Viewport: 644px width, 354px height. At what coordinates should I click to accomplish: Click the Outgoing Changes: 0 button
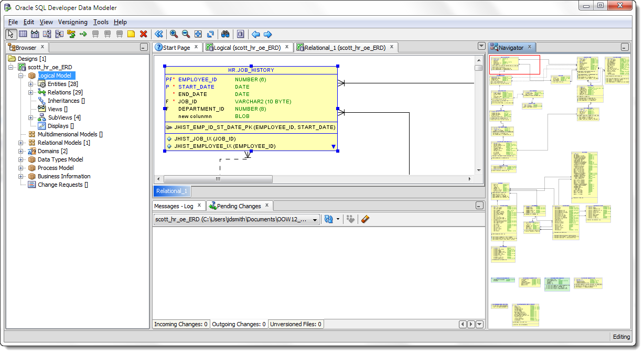pyautogui.click(x=239, y=324)
